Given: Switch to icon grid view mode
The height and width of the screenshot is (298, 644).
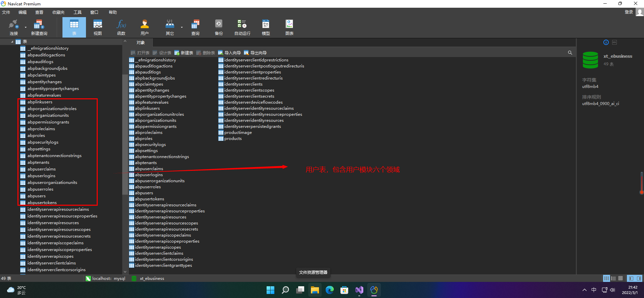Looking at the screenshot, I should (606, 278).
